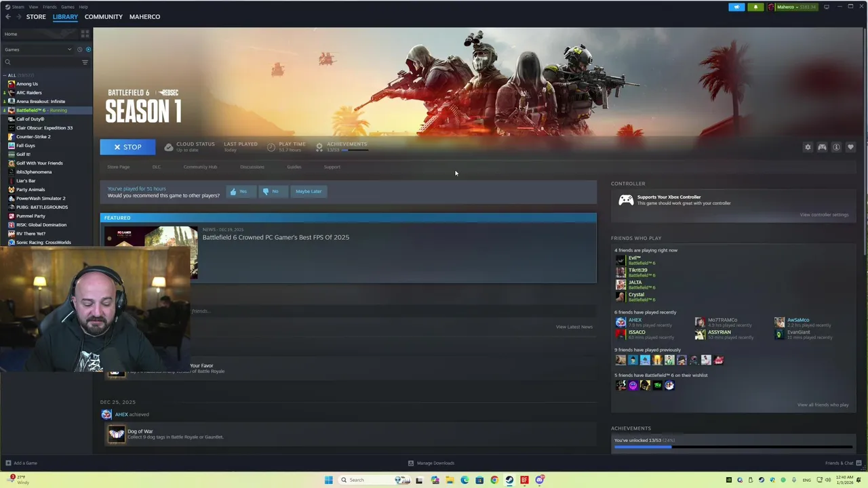Choose Maybe Later for recommendation
The height and width of the screenshot is (488, 868).
[309, 192]
